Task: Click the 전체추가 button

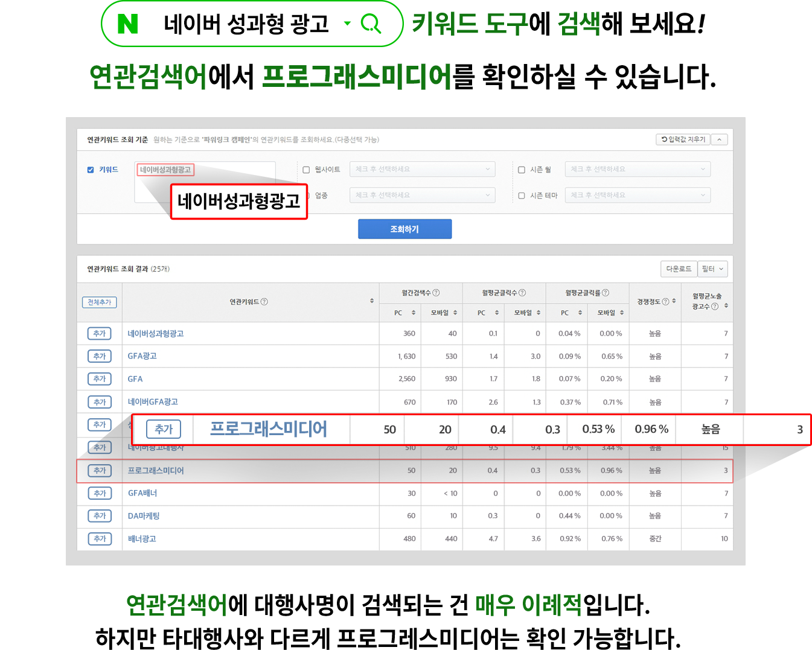Action: coord(99,302)
